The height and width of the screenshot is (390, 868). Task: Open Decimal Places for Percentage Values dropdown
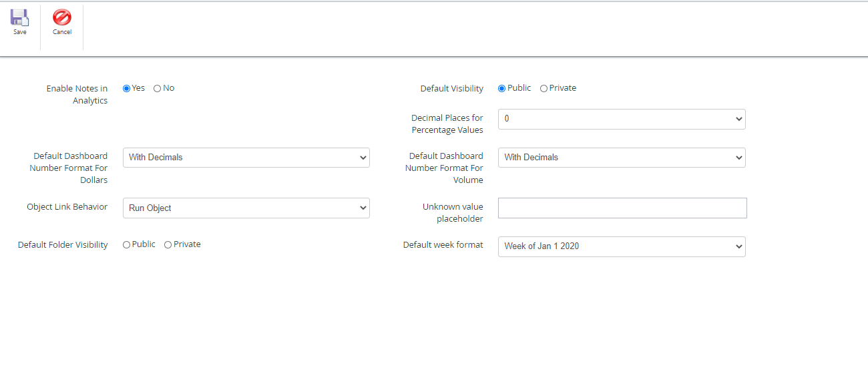622,119
